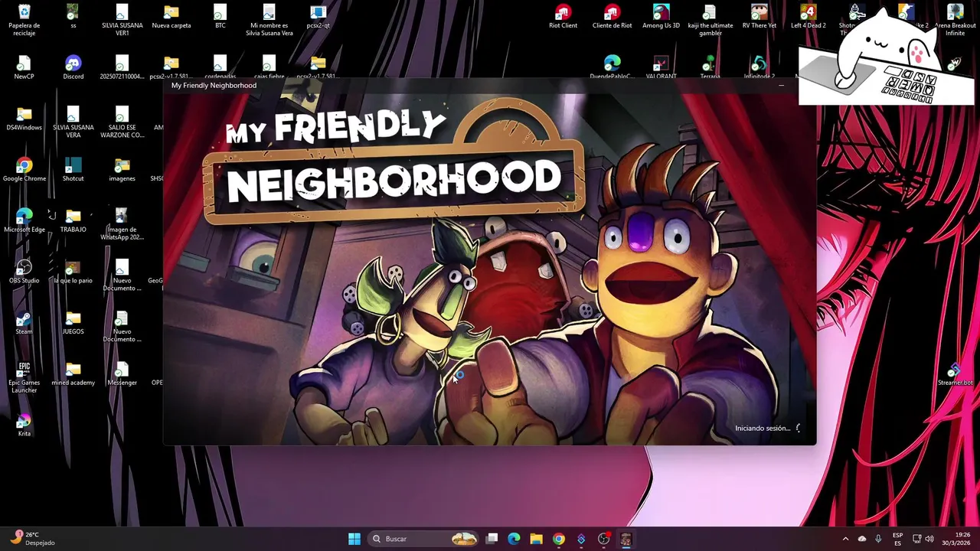
Task: Open the imagenes folder on desktop
Action: coord(122,170)
